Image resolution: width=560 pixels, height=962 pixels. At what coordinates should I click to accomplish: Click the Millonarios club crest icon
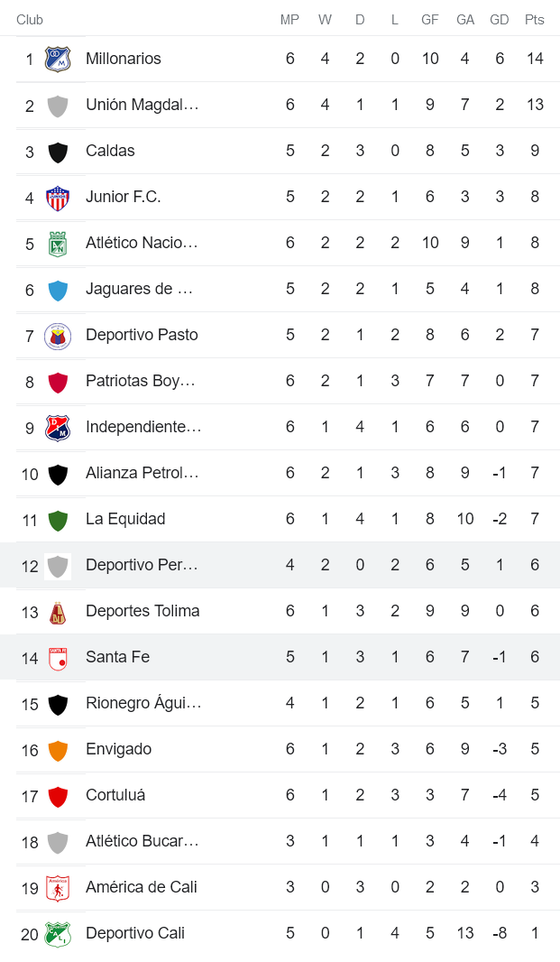coord(58,60)
